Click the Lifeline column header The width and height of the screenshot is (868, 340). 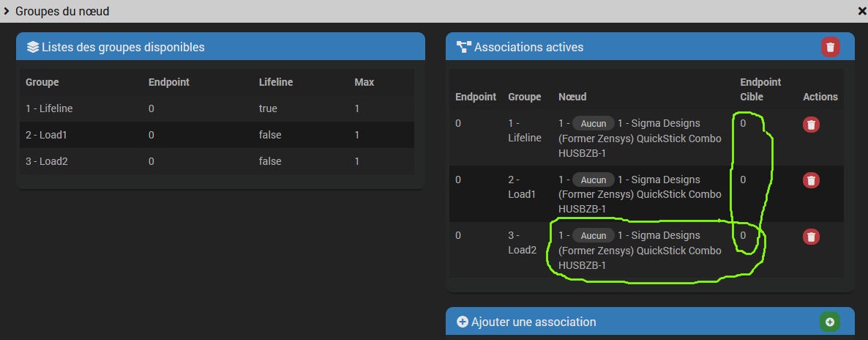point(276,82)
